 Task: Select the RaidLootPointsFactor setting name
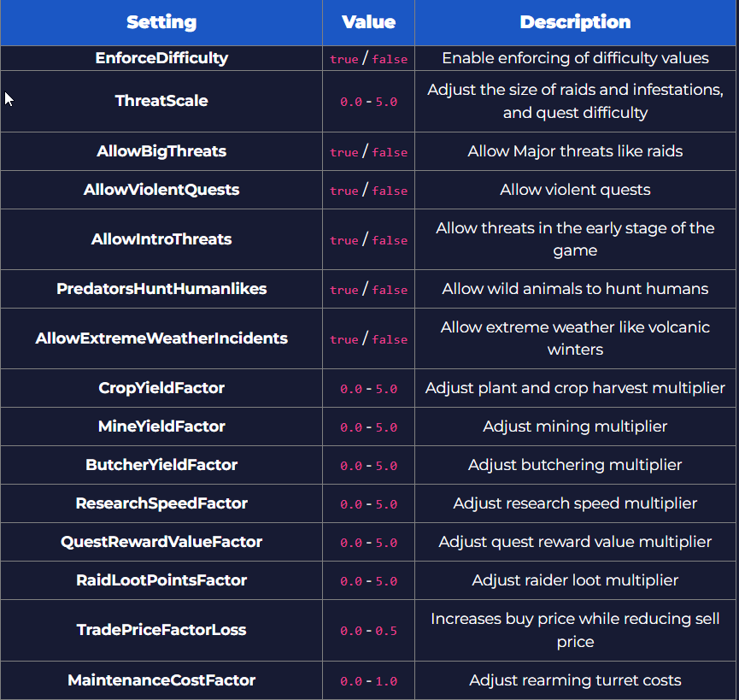161,580
